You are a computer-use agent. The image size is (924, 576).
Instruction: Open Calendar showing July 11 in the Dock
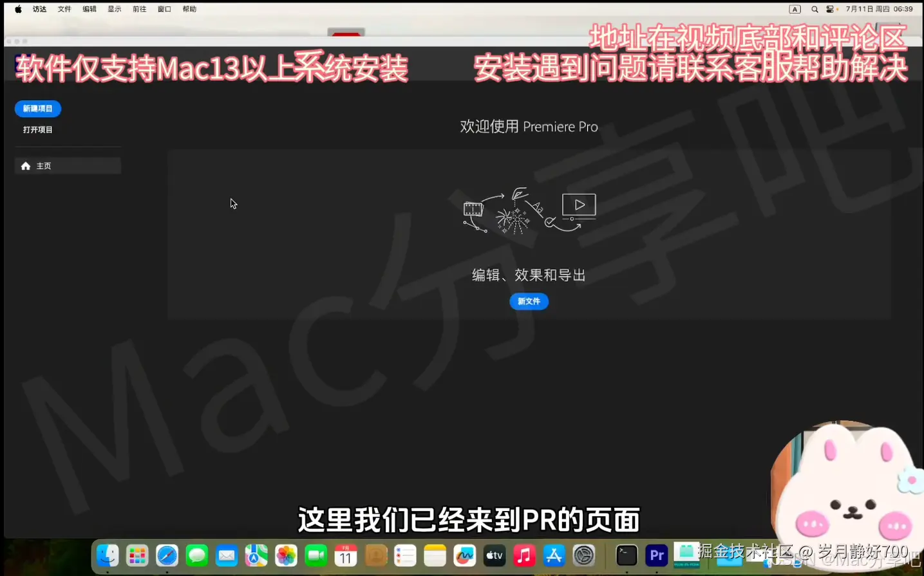tap(346, 555)
